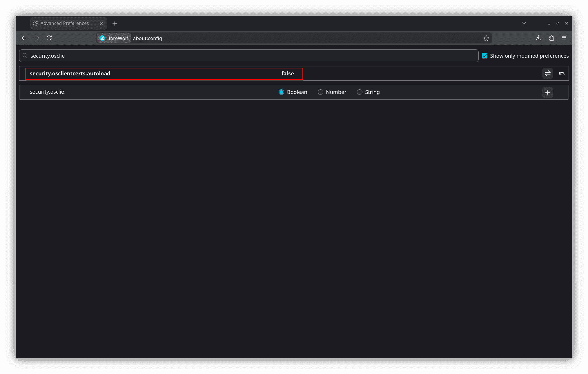Open the tab list dropdown chevron
This screenshot has height=374, width=588.
tap(524, 23)
